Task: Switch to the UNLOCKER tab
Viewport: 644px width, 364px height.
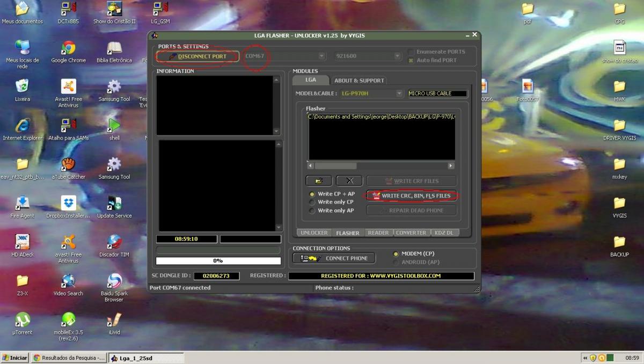Action: point(314,233)
